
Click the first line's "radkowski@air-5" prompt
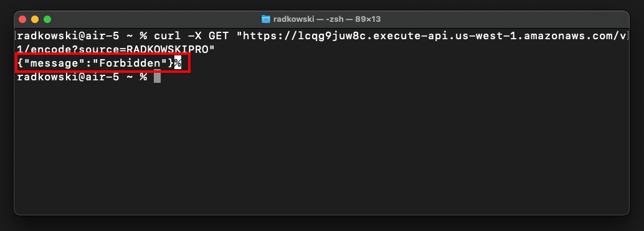[68, 35]
